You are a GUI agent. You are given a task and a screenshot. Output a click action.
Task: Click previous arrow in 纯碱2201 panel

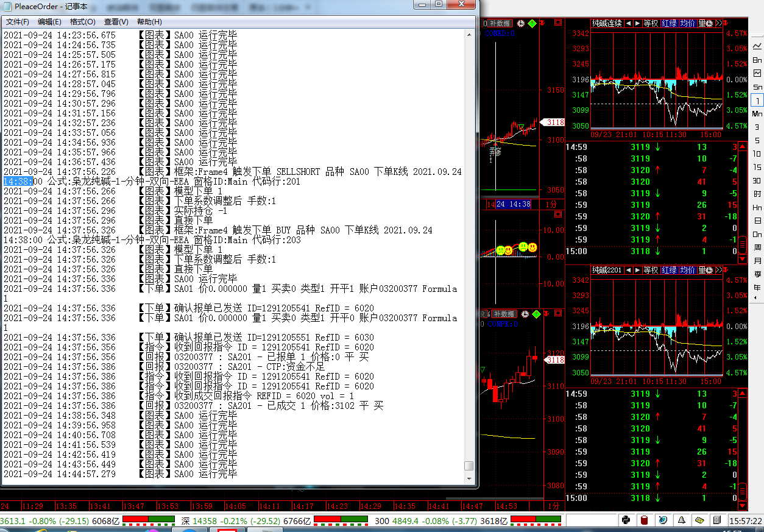[628, 270]
